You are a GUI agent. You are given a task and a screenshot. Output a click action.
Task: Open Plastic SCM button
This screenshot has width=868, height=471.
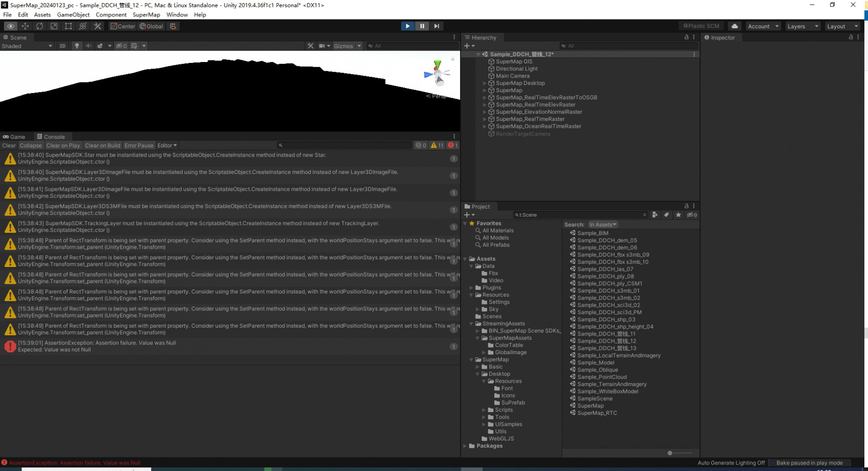[701, 26]
